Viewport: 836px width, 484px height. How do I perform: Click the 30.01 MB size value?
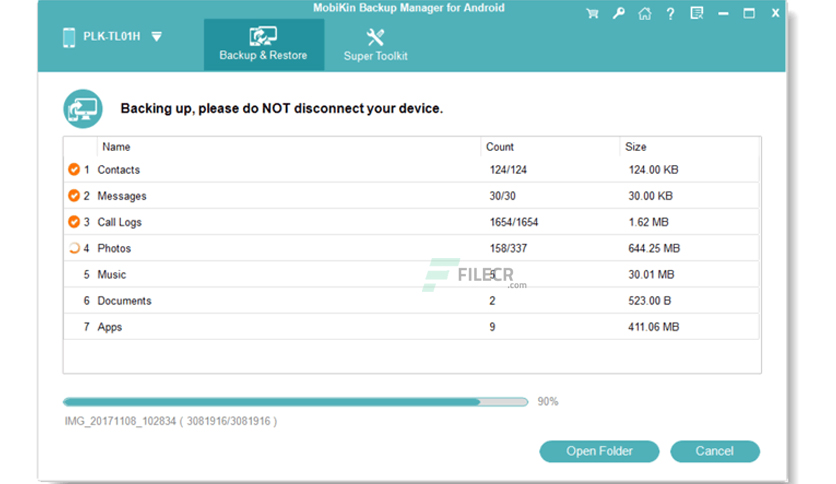pyautogui.click(x=651, y=275)
